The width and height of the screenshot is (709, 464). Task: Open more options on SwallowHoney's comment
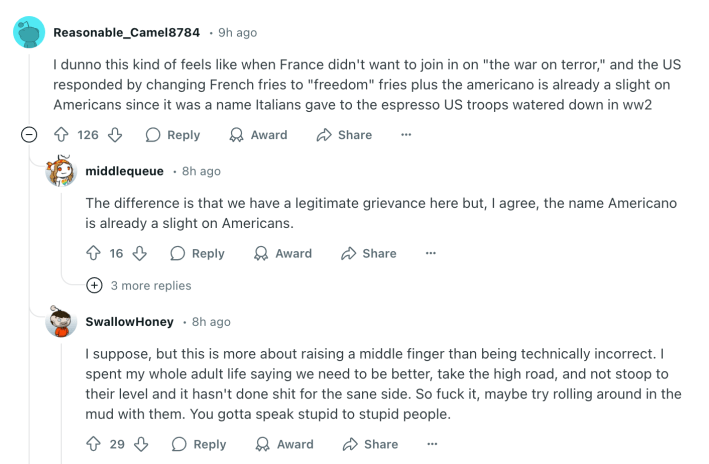tap(432, 444)
